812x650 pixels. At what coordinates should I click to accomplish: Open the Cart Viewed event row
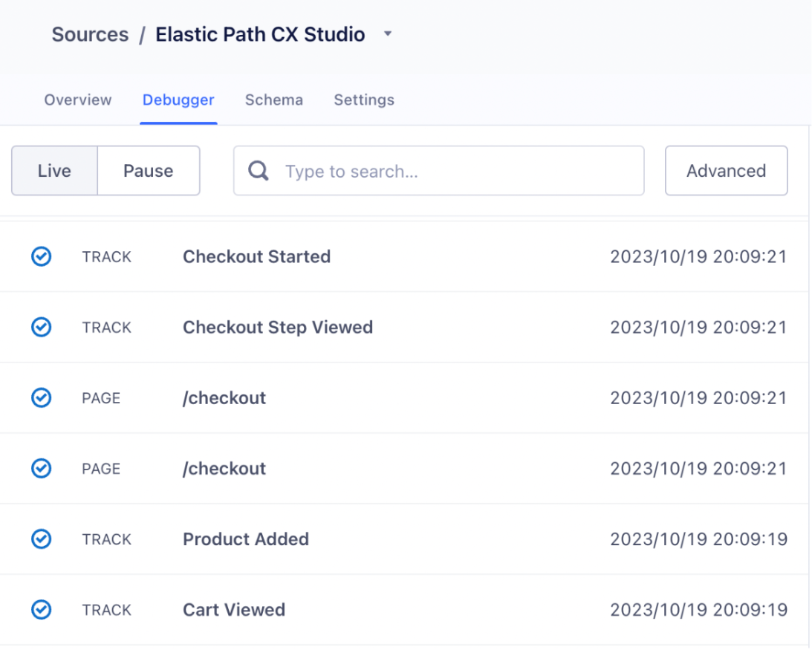click(x=234, y=610)
